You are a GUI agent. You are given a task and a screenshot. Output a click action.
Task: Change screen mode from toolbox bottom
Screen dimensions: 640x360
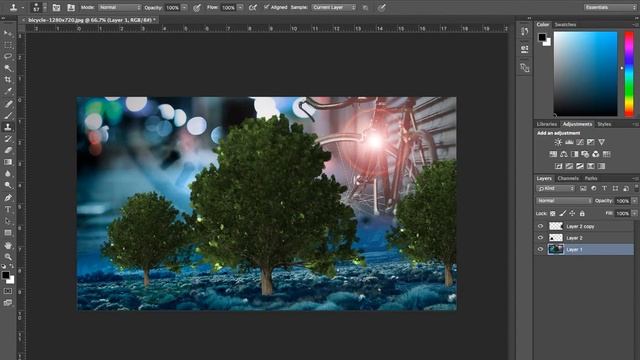[8, 303]
